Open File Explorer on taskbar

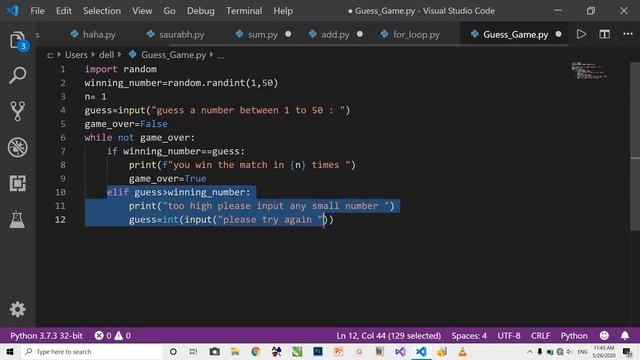pyautogui.click(x=235, y=351)
